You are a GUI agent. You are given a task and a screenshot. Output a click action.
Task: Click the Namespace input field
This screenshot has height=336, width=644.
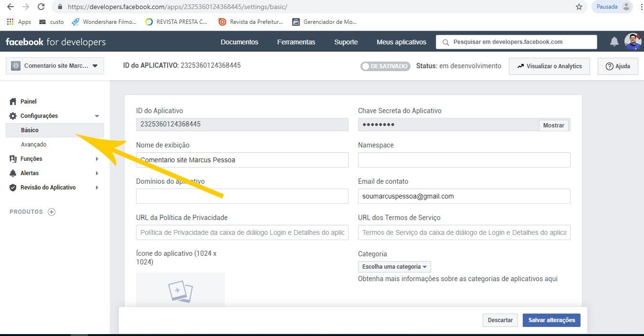pos(464,160)
